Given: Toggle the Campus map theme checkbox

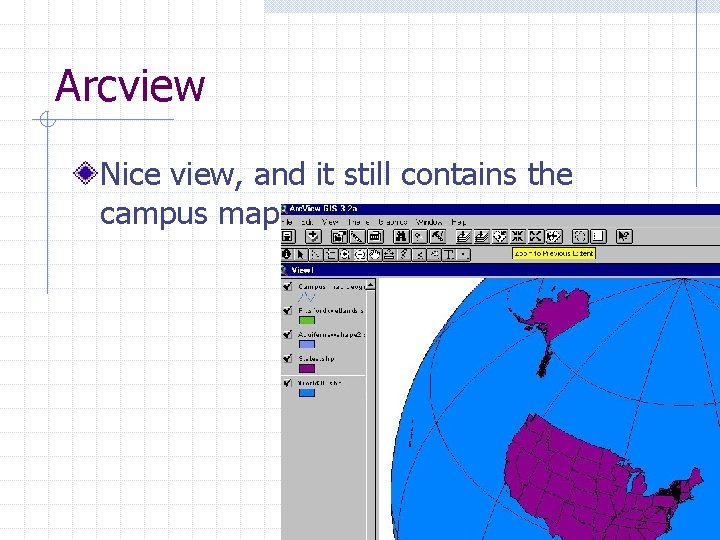Looking at the screenshot, I should pos(287,287).
